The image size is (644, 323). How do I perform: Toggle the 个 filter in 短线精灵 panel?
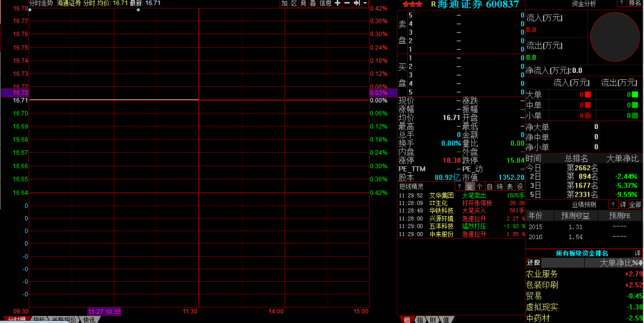point(480,186)
